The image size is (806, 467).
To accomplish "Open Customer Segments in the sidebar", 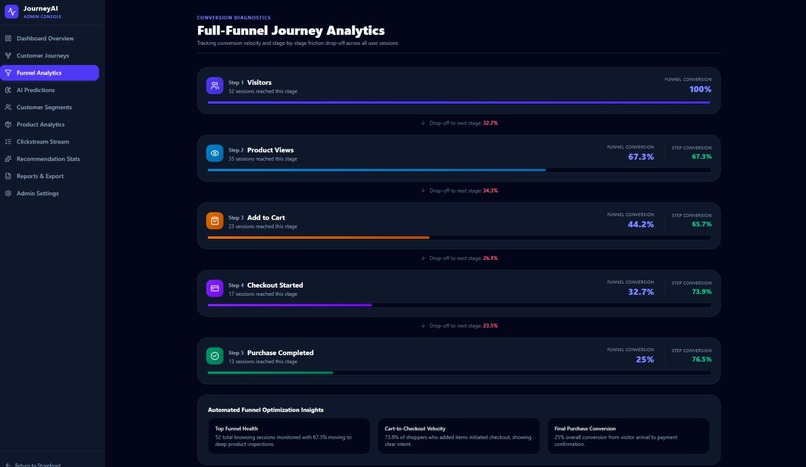I will (49, 107).
